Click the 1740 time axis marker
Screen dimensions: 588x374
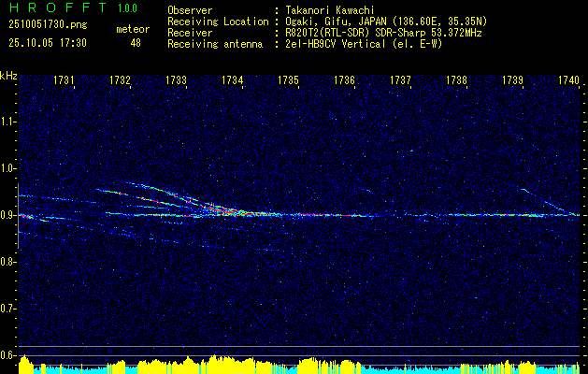click(568, 80)
